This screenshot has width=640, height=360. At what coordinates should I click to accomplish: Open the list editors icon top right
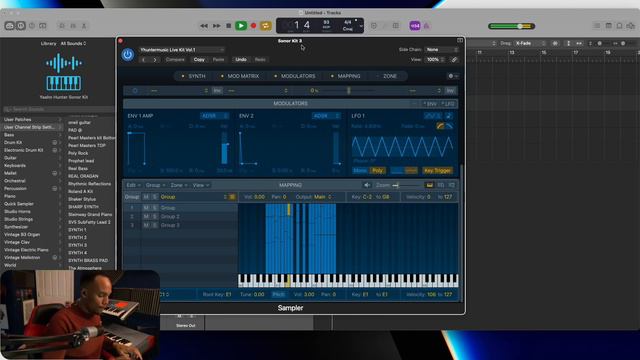point(597,26)
